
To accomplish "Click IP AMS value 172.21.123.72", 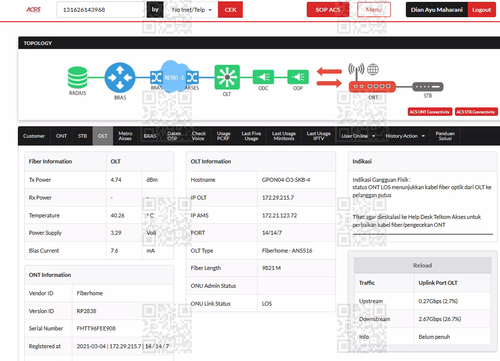I will pyautogui.click(x=279, y=215).
